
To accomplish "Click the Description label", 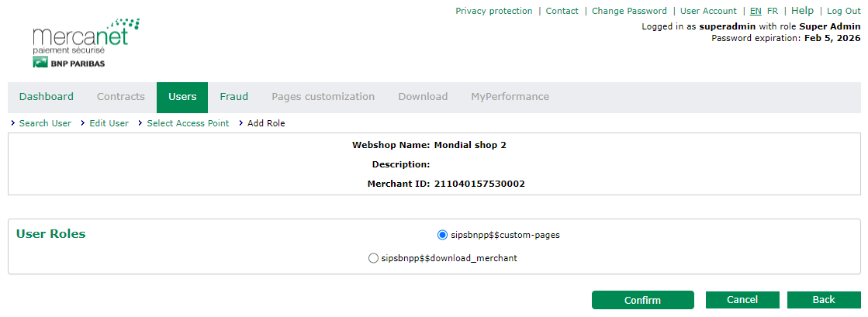I will (x=401, y=164).
